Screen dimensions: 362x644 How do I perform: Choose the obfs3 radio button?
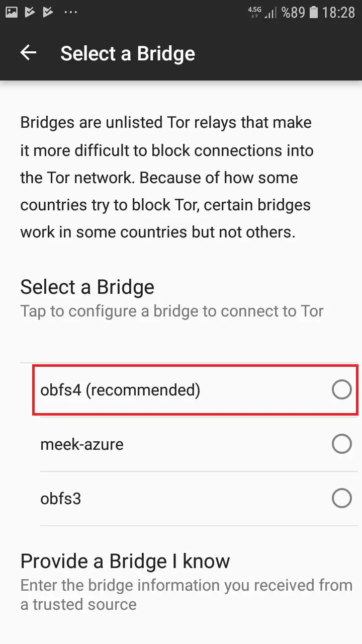click(x=341, y=498)
